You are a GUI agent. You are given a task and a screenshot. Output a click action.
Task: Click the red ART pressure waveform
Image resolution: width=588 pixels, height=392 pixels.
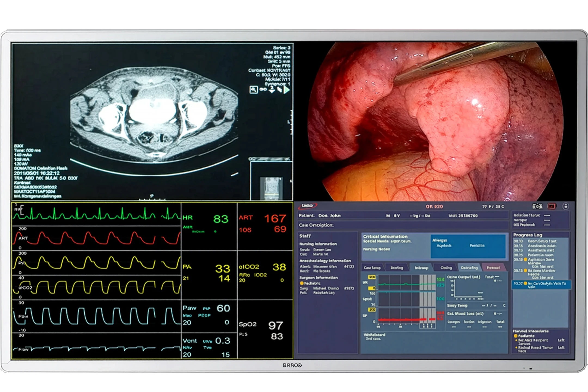coord(97,238)
